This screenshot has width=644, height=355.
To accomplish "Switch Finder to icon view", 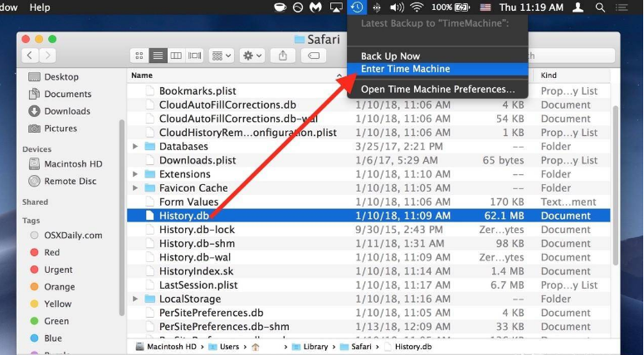I will (x=139, y=56).
